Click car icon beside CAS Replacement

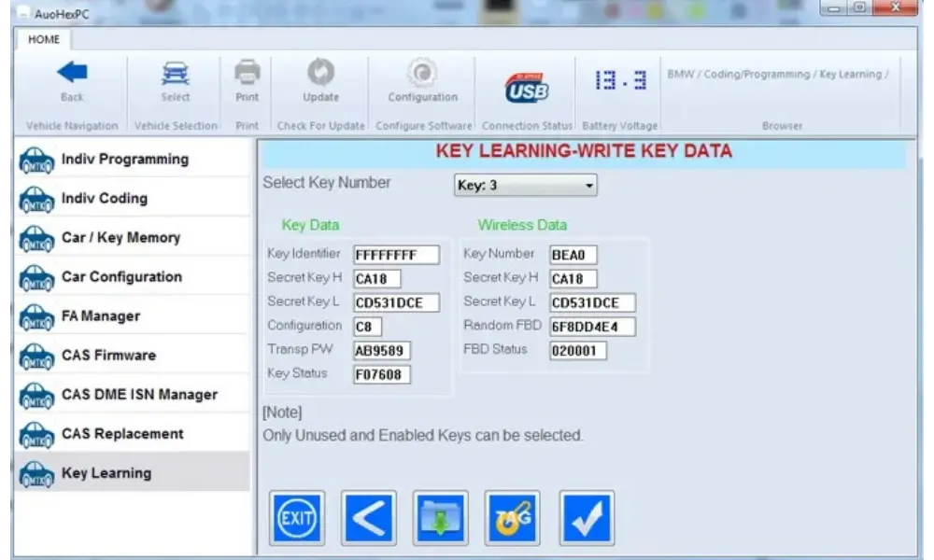[x=37, y=435]
